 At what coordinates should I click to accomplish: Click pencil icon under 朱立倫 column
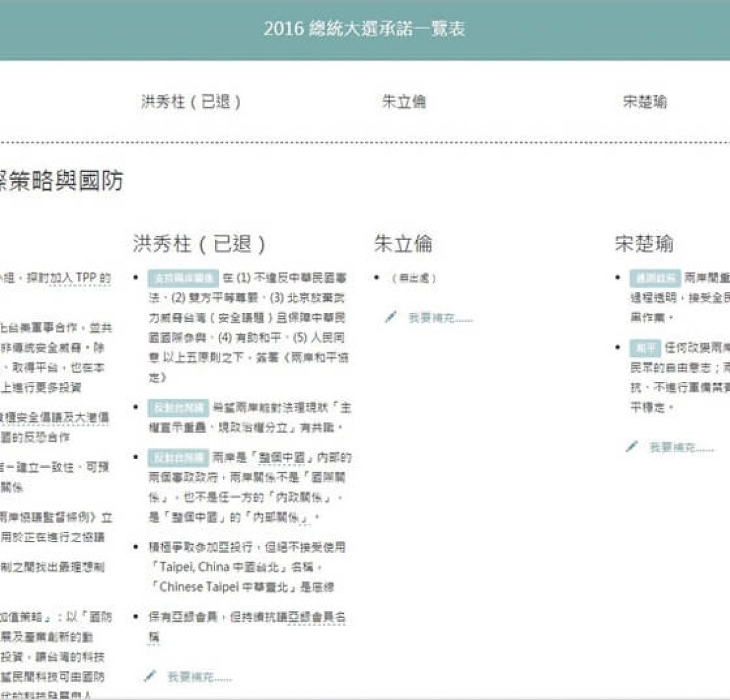point(391,317)
